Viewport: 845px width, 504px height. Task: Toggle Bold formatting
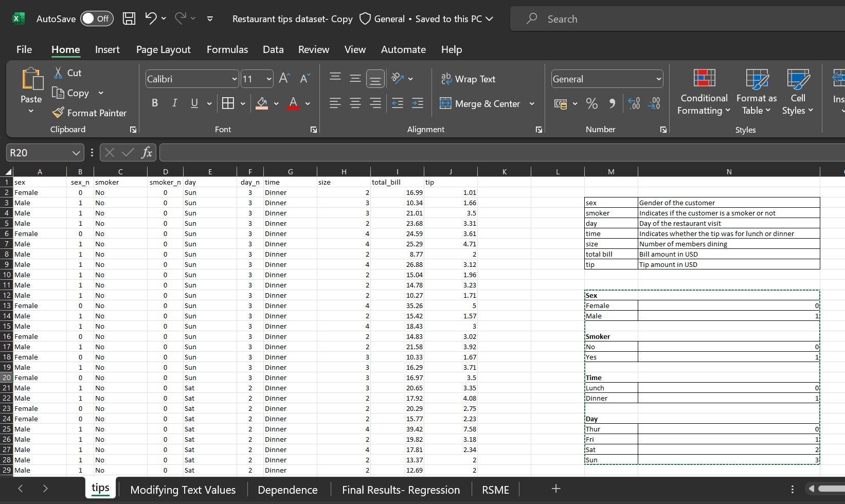pyautogui.click(x=155, y=103)
